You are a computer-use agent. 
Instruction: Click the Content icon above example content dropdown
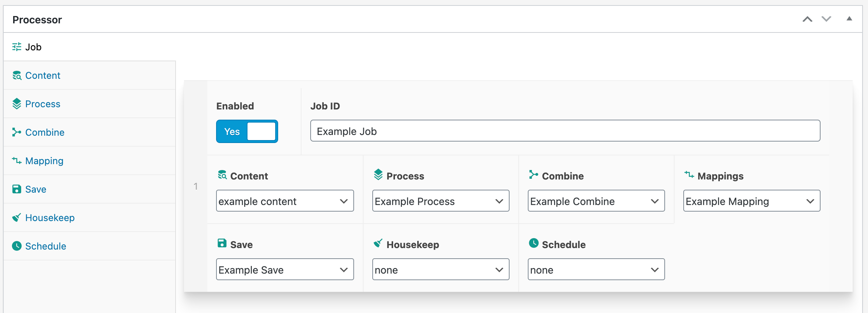tap(222, 175)
